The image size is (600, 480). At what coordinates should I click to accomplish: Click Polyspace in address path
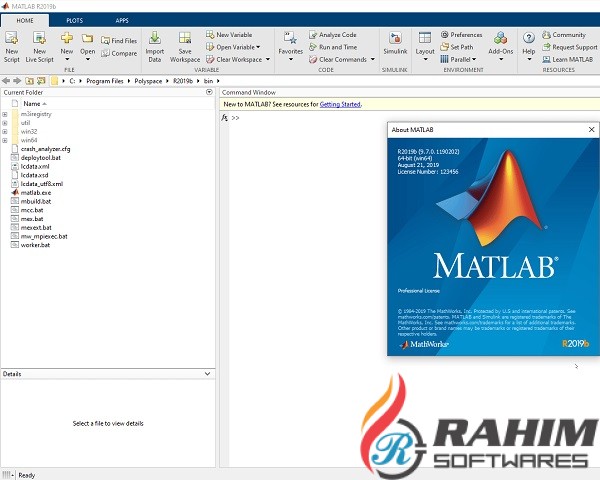(148, 81)
